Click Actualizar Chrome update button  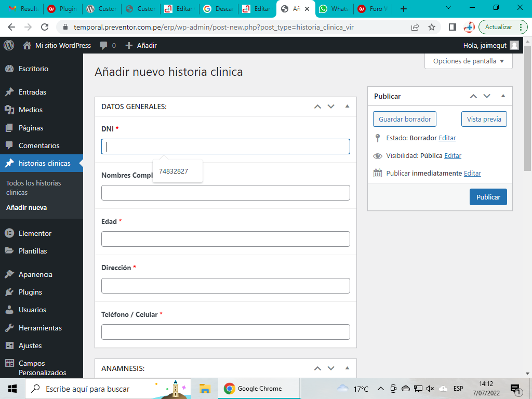[x=503, y=27]
